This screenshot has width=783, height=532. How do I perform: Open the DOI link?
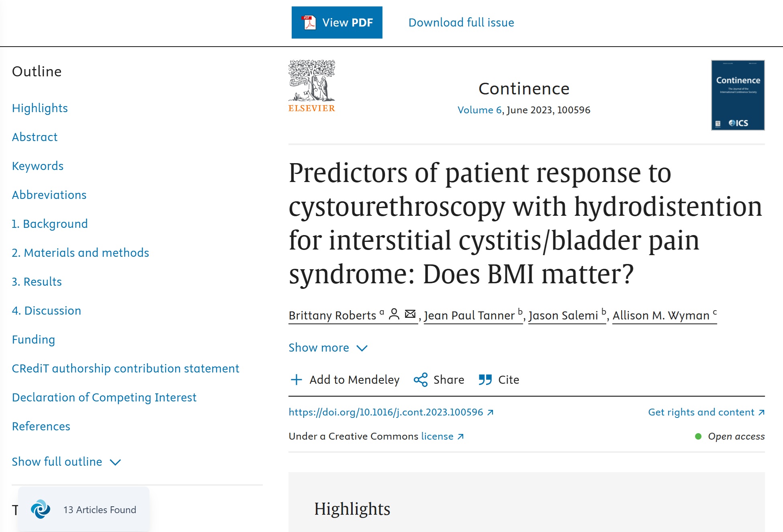pos(386,412)
